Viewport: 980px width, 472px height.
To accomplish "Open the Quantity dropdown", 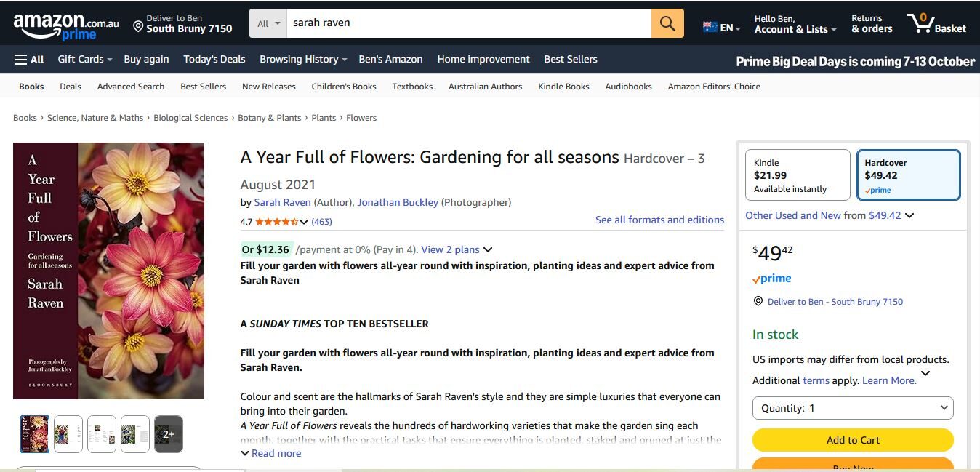I will point(853,408).
